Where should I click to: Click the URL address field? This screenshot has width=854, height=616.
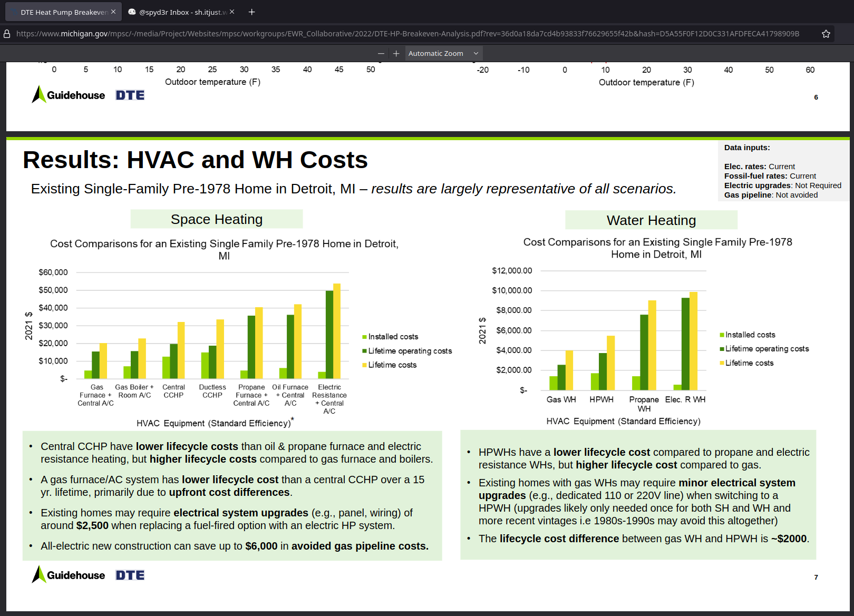pos(406,34)
